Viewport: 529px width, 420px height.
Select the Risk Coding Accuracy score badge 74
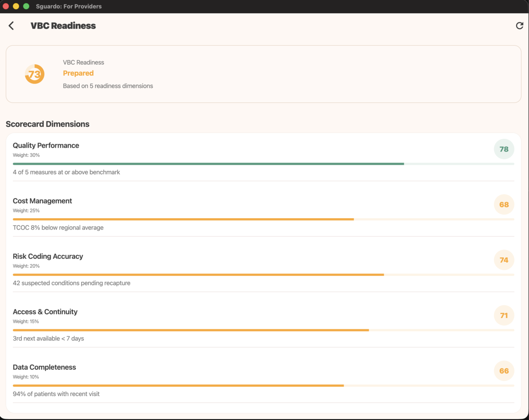click(x=504, y=260)
